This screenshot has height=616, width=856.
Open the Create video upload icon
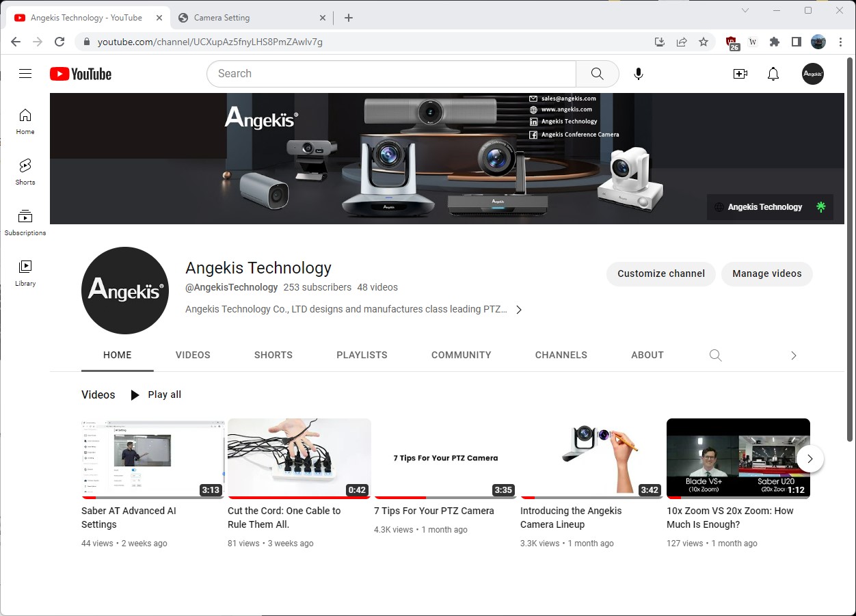tap(740, 73)
